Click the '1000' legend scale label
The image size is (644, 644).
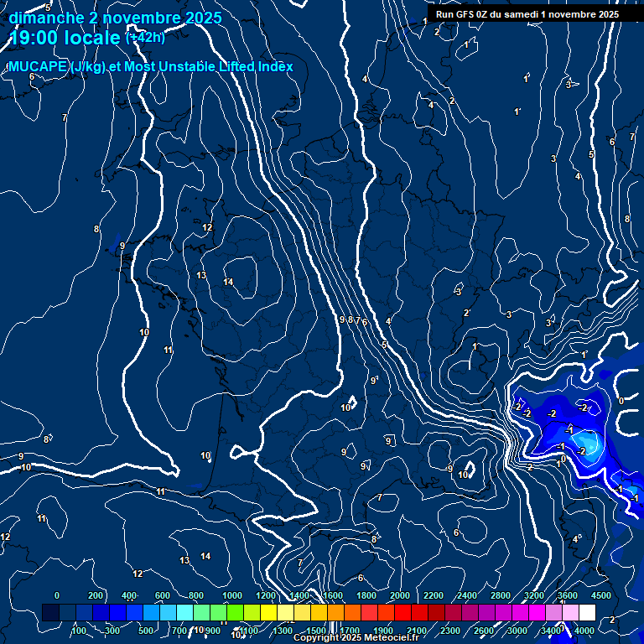pos(232,595)
